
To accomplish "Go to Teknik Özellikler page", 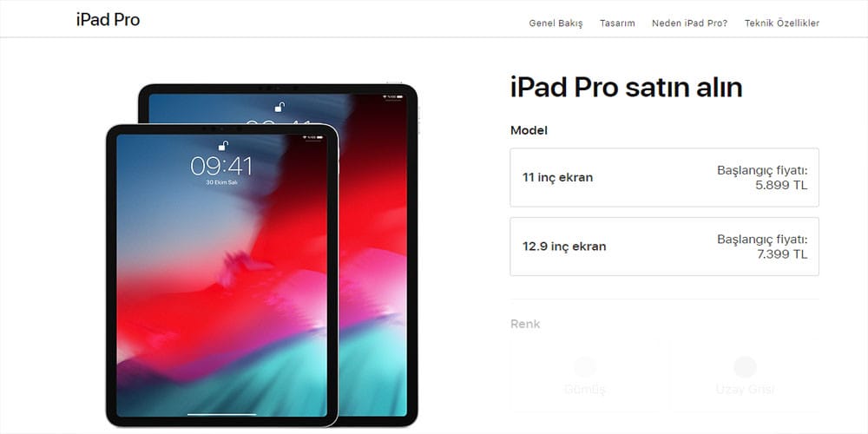I will 782,23.
